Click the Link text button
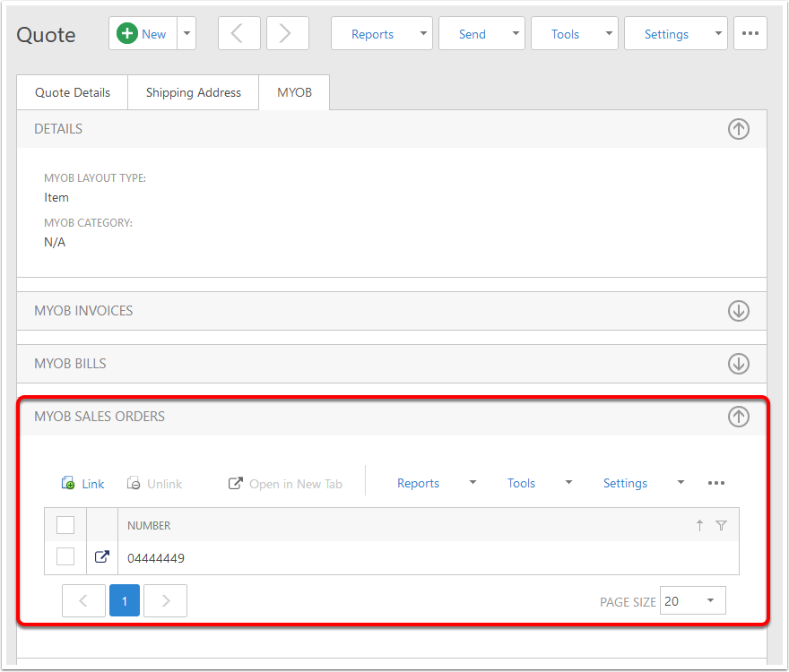The height and width of the screenshot is (672, 789). [93, 484]
